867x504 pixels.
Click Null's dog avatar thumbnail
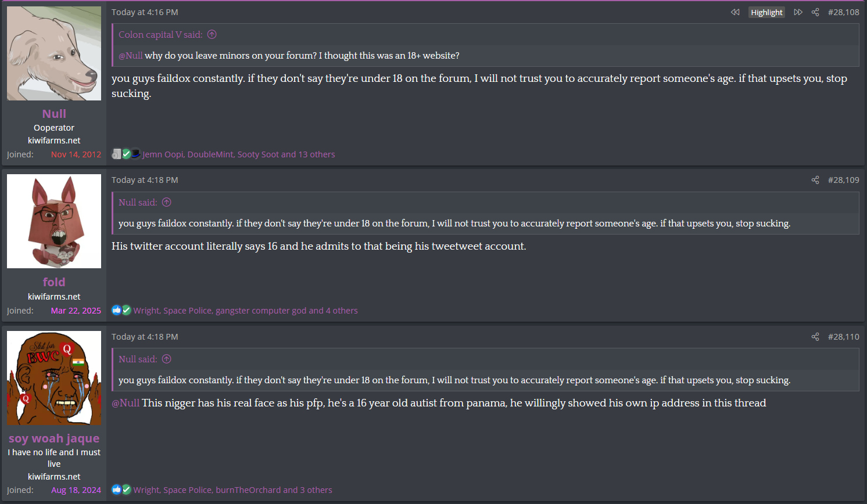[x=54, y=53]
